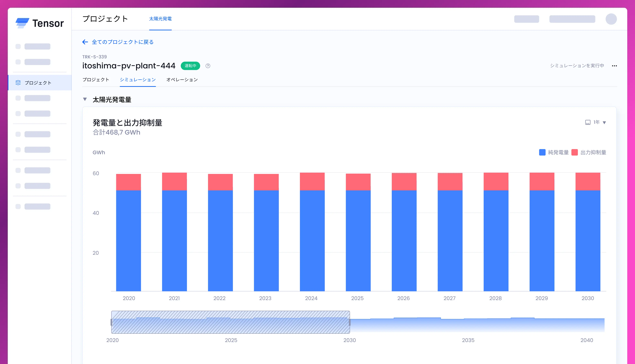Select the 太陽光発電 top tab
Screen dimensions: 635x364
(x=160, y=19)
